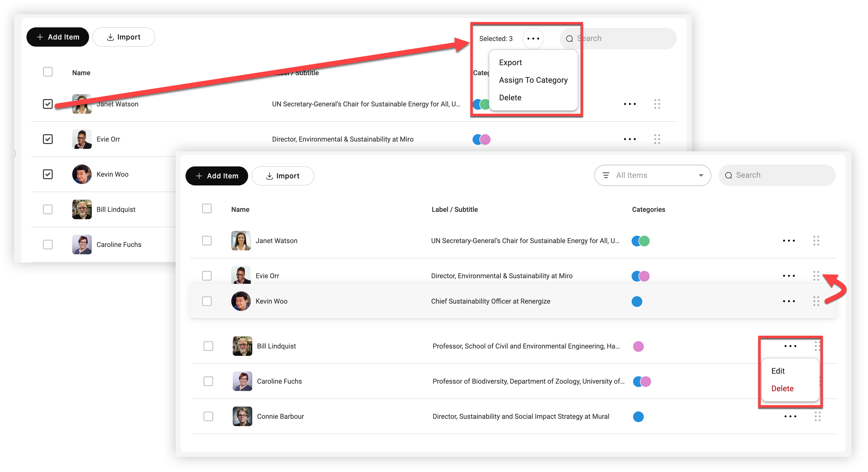Open Janet Watson's more options in front window
This screenshot has height=472, width=868.
789,241
